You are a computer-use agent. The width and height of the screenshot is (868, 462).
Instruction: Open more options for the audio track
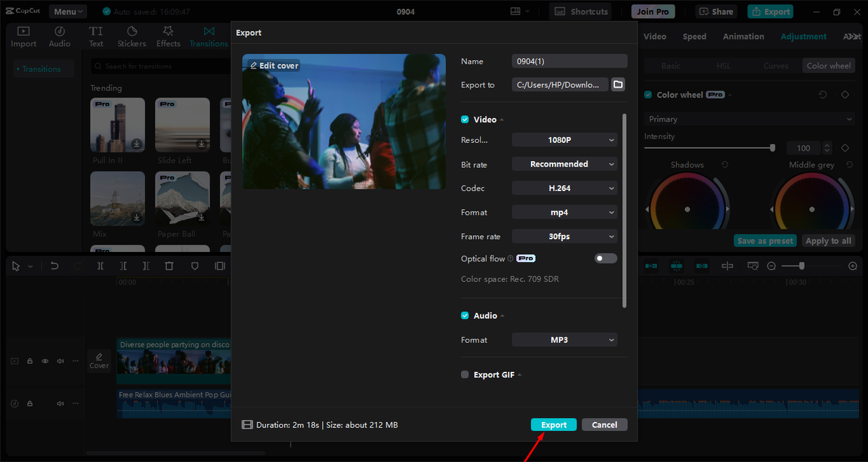pos(76,403)
